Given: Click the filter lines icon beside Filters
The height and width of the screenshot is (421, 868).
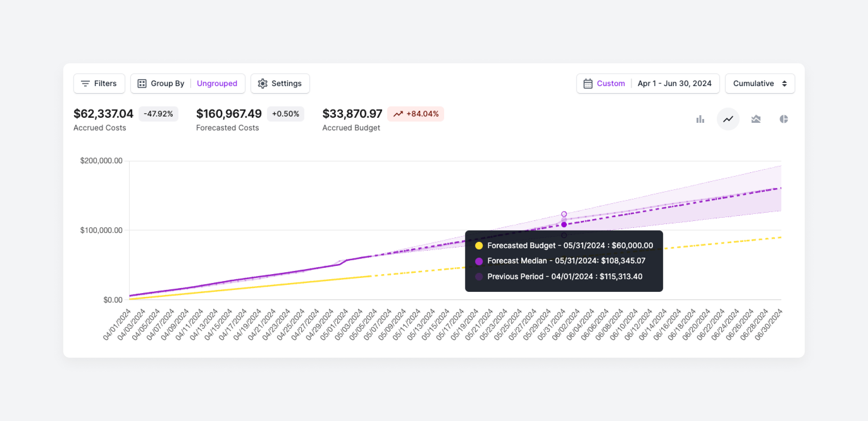Looking at the screenshot, I should (86, 83).
